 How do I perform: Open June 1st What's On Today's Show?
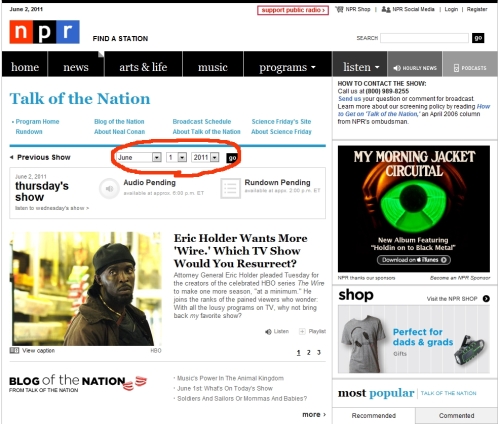coord(225,388)
